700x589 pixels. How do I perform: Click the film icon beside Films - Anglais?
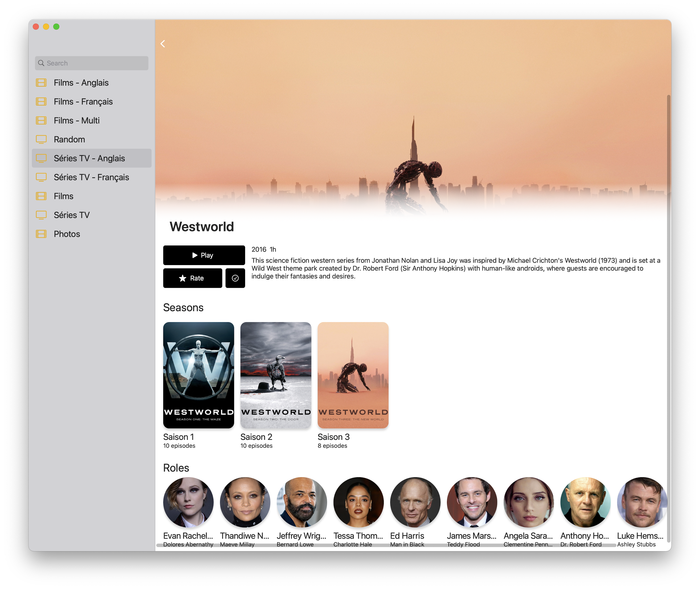click(41, 82)
